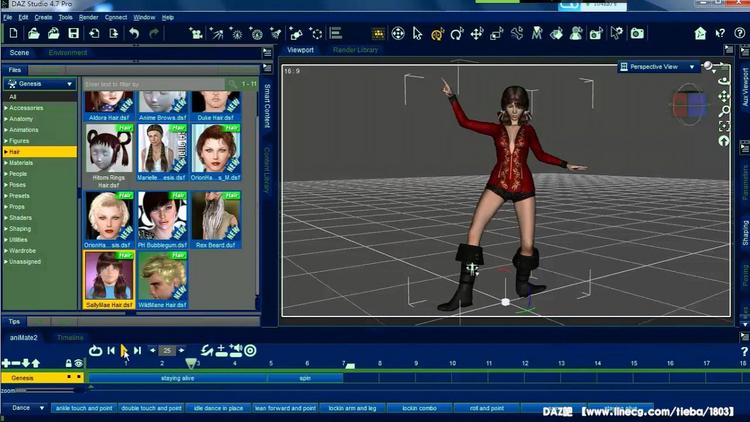Click the viewport zoom magnifier control
Screen dimensions: 750x422
(x=724, y=111)
